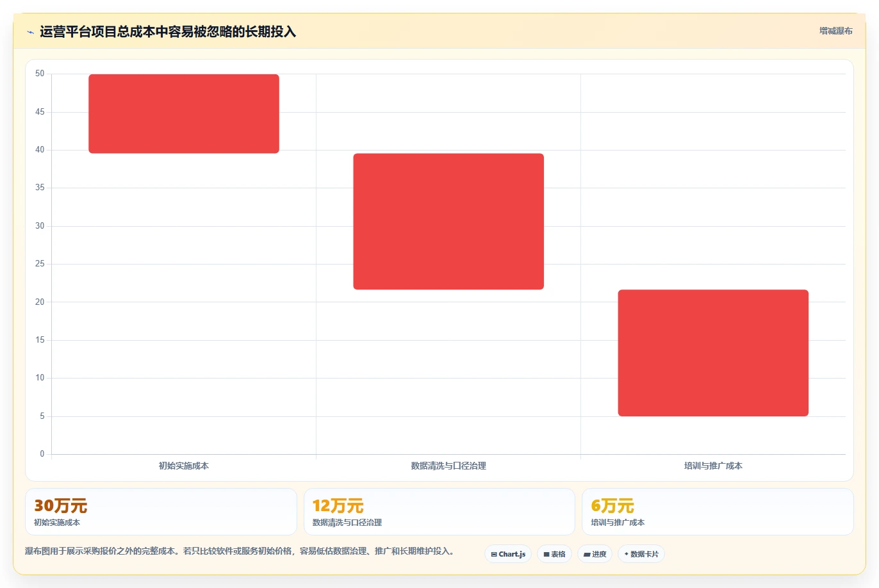This screenshot has height=588, width=879.
Task: Open the 12万元 数据清洗与口径治理 card
Action: coord(439,512)
